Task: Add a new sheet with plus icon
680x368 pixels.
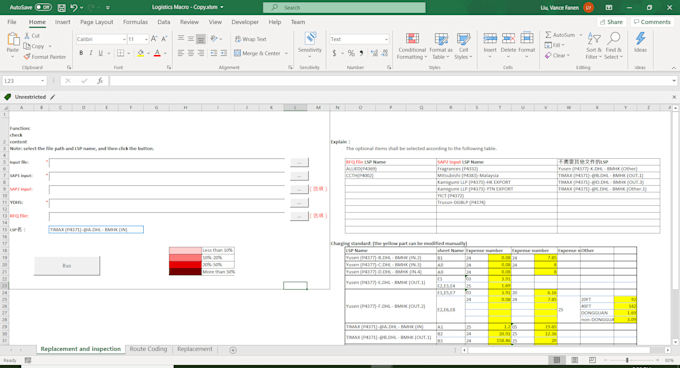Action: [x=233, y=350]
